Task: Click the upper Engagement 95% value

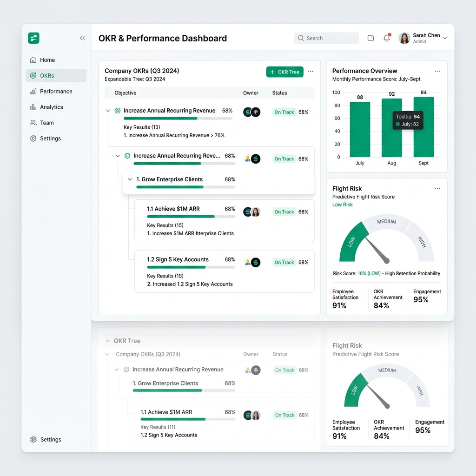Action: (421, 300)
